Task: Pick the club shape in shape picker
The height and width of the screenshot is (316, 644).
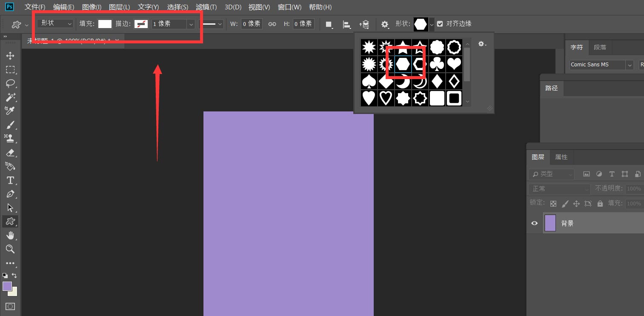Action: 437,64
